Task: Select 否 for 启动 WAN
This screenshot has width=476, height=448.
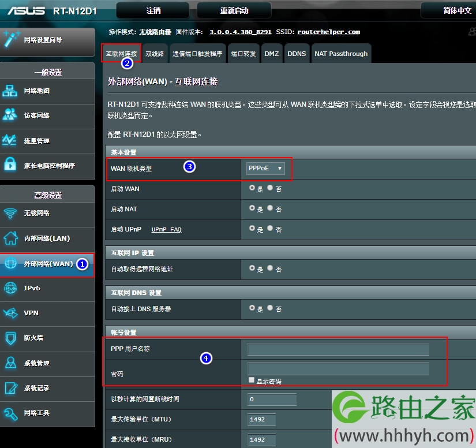Action: [x=270, y=188]
